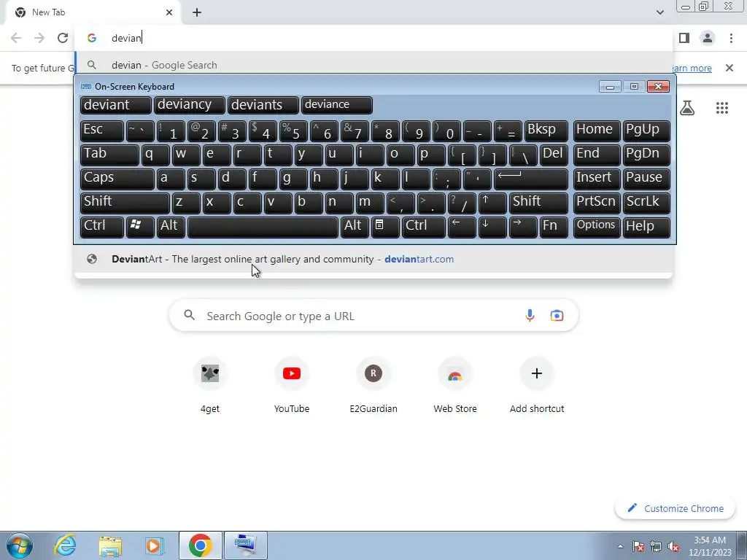Open the Google apps grid icon

click(722, 108)
